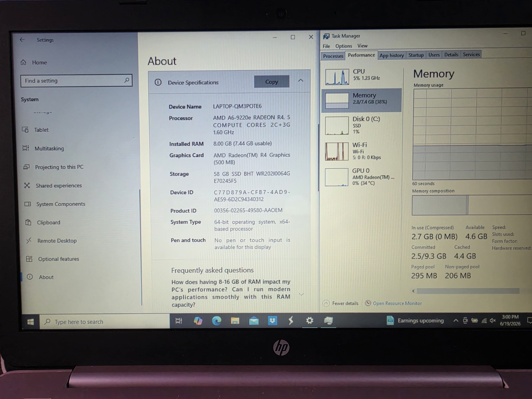Select Wi-Fi performance item
This screenshot has width=532, height=399.
click(361, 151)
